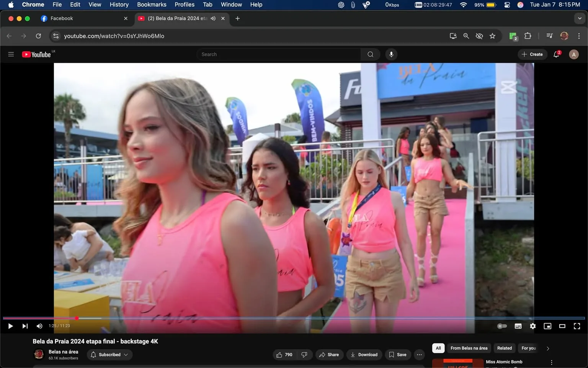Switch to theater mode
Image resolution: width=588 pixels, height=368 pixels.
point(562,326)
